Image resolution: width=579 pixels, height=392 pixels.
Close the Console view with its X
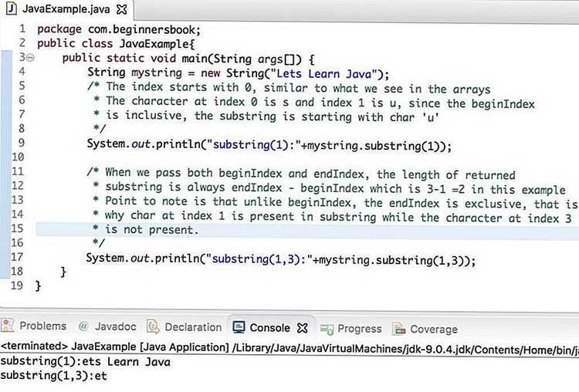coord(303,328)
